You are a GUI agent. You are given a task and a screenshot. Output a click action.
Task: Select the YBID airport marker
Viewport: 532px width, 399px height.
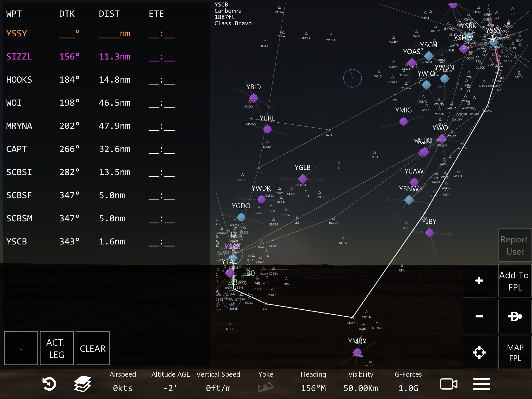click(254, 98)
